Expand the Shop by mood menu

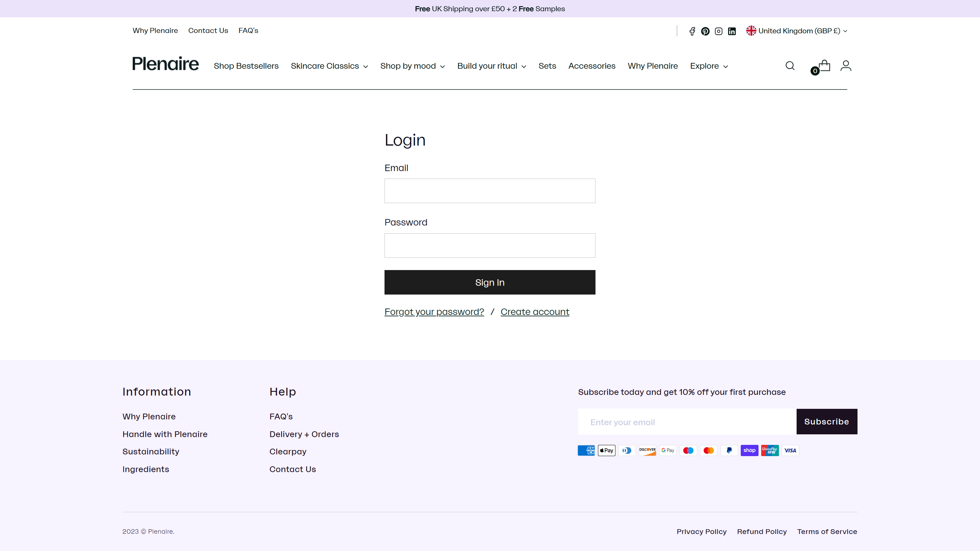coord(413,66)
